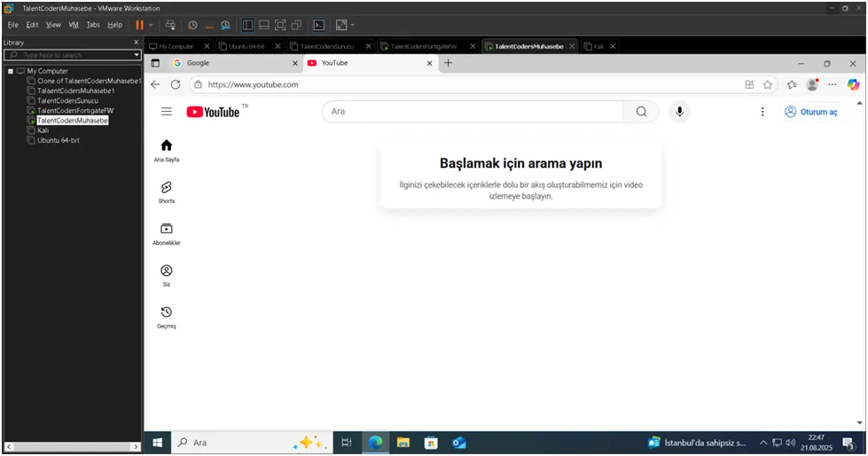Open the Edge favorites list icon

click(792, 85)
